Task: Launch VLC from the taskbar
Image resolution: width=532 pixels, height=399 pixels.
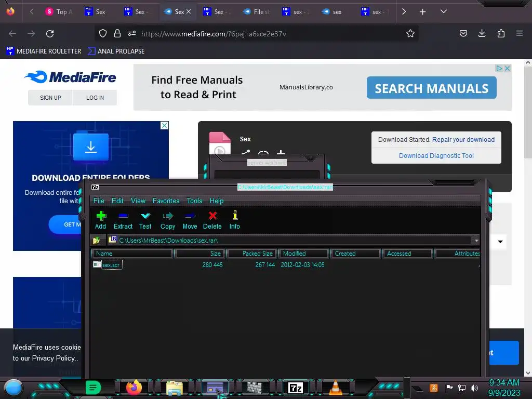Action: (335, 388)
